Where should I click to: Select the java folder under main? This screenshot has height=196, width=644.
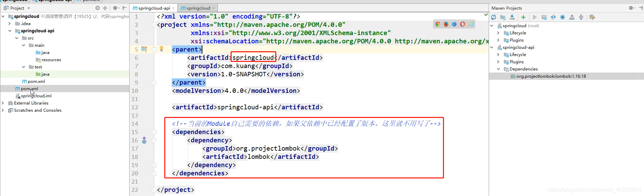pos(42,52)
